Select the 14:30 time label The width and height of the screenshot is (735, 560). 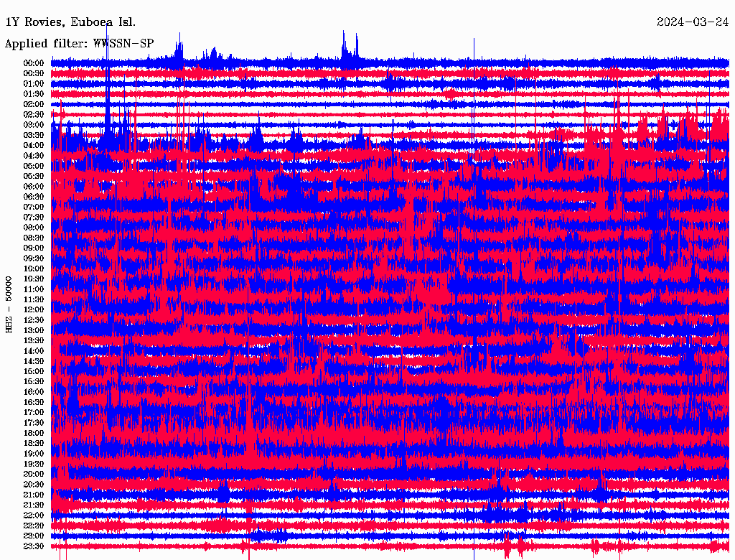(x=34, y=362)
